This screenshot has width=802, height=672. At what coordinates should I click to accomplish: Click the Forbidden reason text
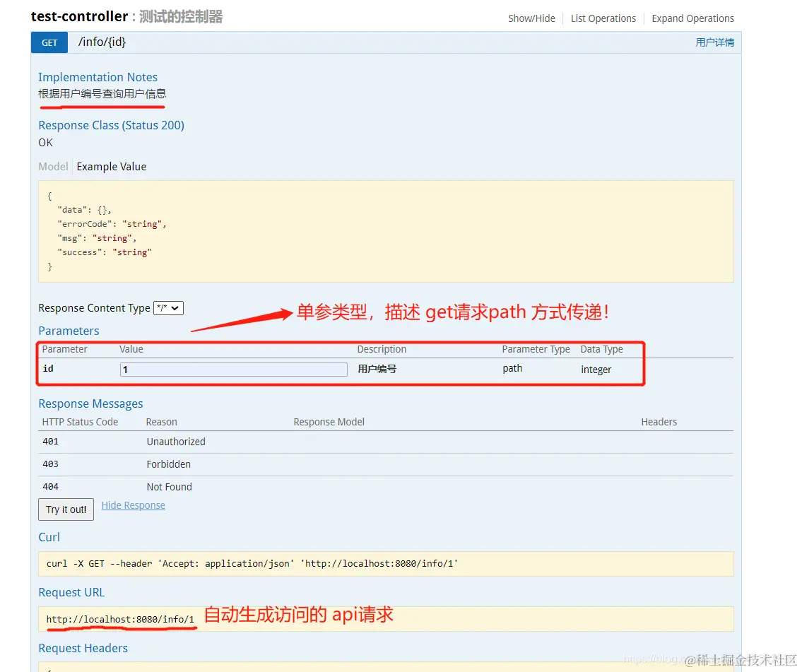(168, 464)
